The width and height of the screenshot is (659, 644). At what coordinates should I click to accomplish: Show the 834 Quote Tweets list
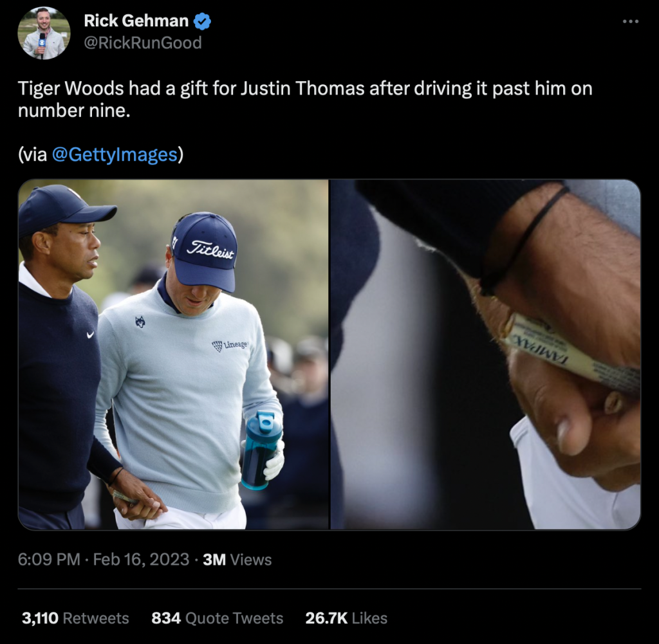[218, 618]
